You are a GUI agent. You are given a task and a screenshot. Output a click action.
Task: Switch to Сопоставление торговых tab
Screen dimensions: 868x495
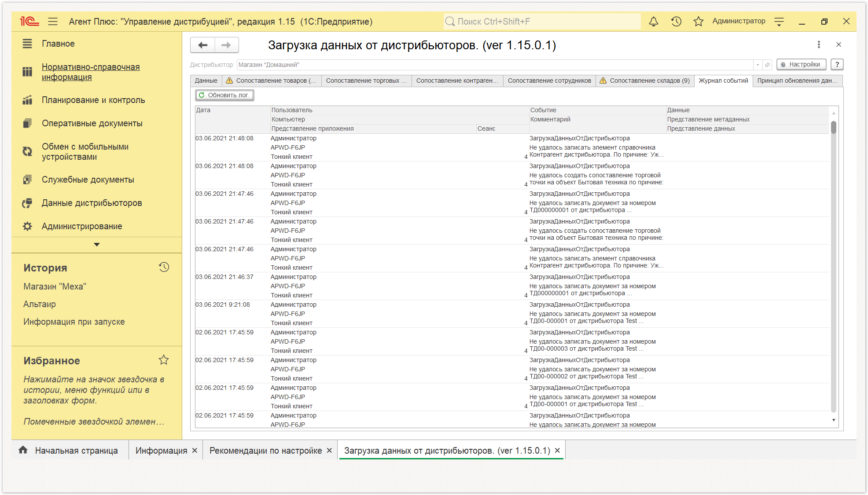[x=367, y=81]
